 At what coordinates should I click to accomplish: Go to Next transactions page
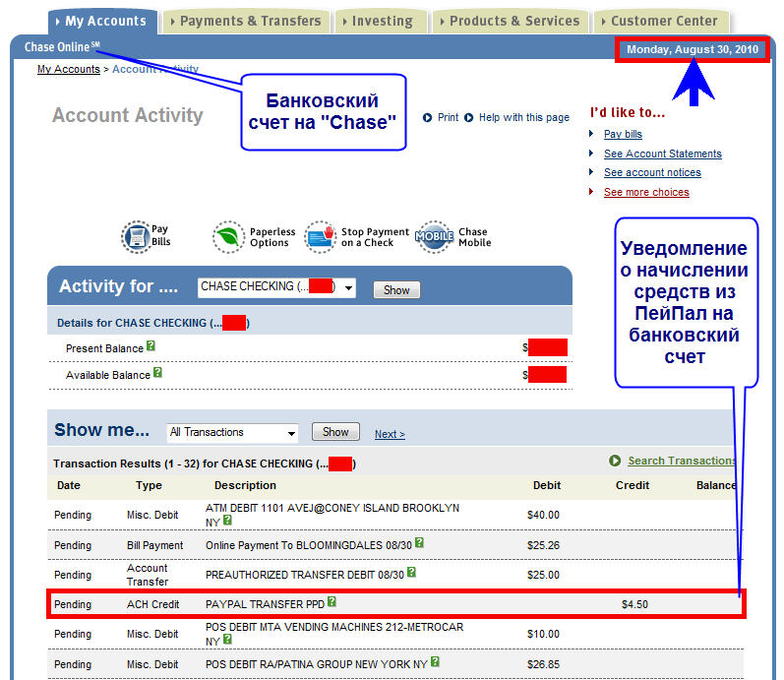[x=390, y=434]
